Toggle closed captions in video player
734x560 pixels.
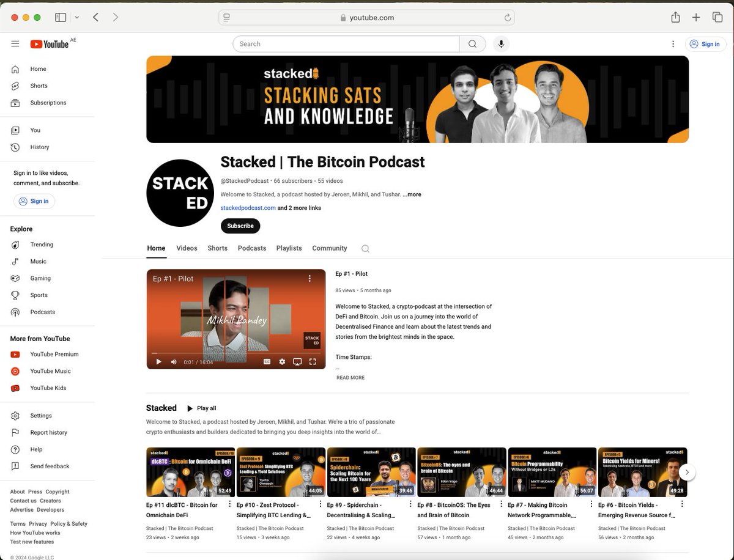[267, 362]
